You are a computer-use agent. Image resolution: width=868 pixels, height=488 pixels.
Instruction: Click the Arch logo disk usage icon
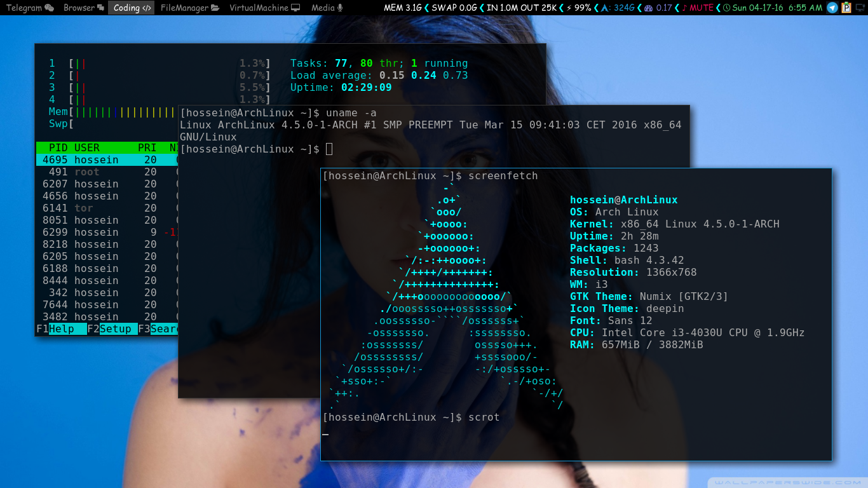tap(604, 8)
